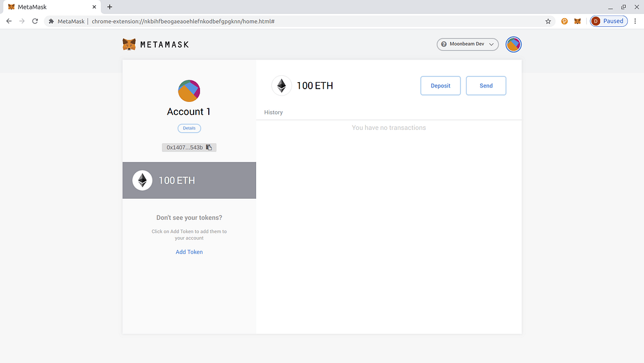This screenshot has width=644, height=363.
Task: Open the Chrome three-dot menu
Action: click(635, 22)
